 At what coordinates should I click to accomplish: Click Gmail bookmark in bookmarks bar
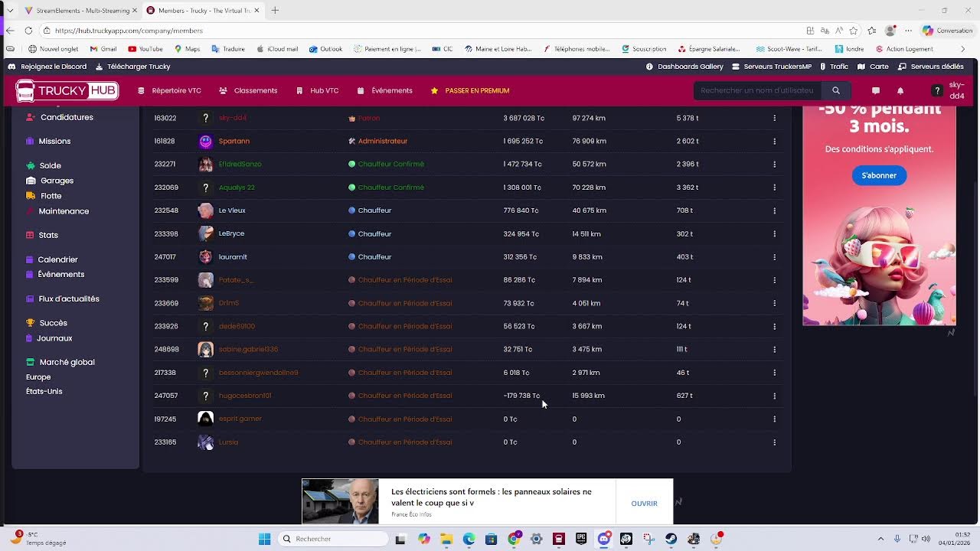pos(103,49)
